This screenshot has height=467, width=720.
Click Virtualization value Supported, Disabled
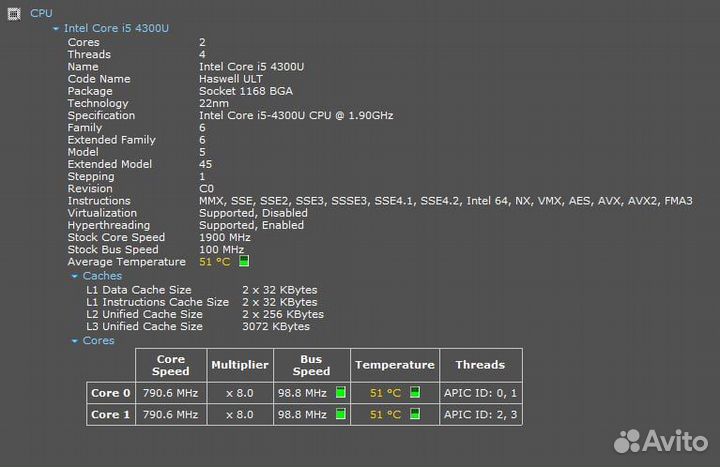pyautogui.click(x=253, y=213)
